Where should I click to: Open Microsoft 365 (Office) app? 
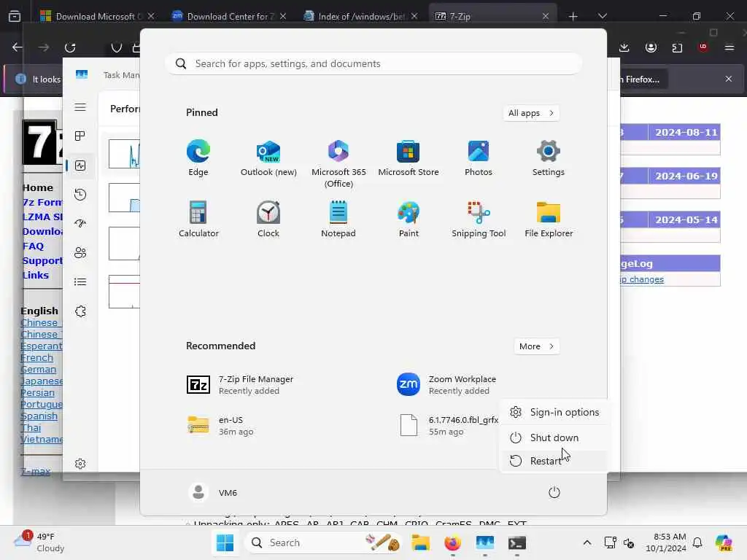pos(338,164)
